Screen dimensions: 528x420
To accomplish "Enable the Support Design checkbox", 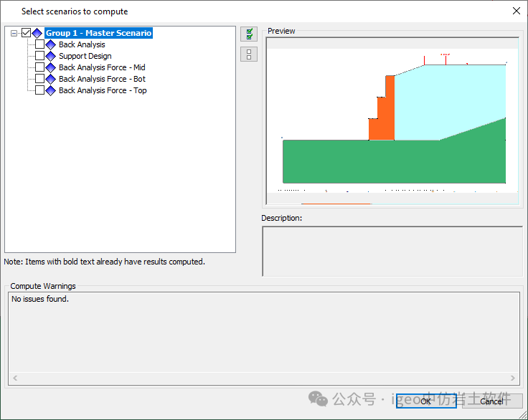I will (x=39, y=56).
